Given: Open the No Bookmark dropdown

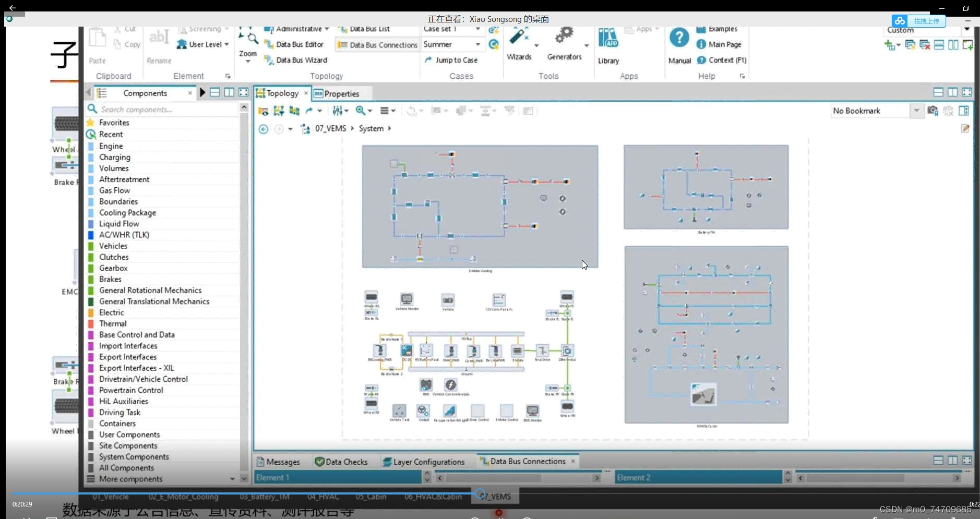Looking at the screenshot, I should pos(916,111).
